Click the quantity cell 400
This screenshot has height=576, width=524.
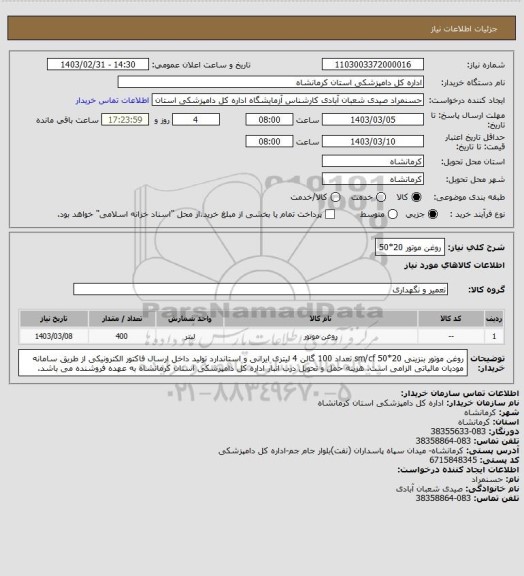coord(122,336)
